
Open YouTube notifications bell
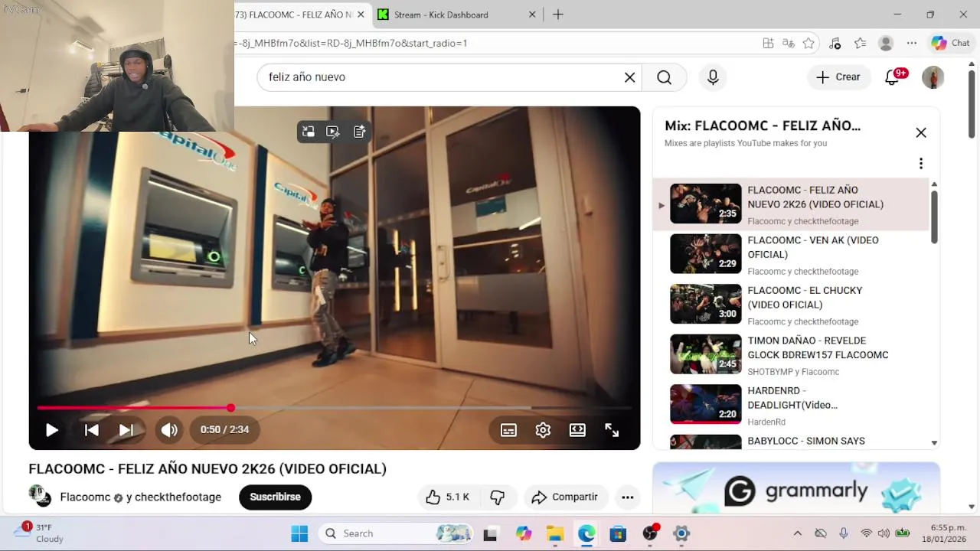[893, 77]
